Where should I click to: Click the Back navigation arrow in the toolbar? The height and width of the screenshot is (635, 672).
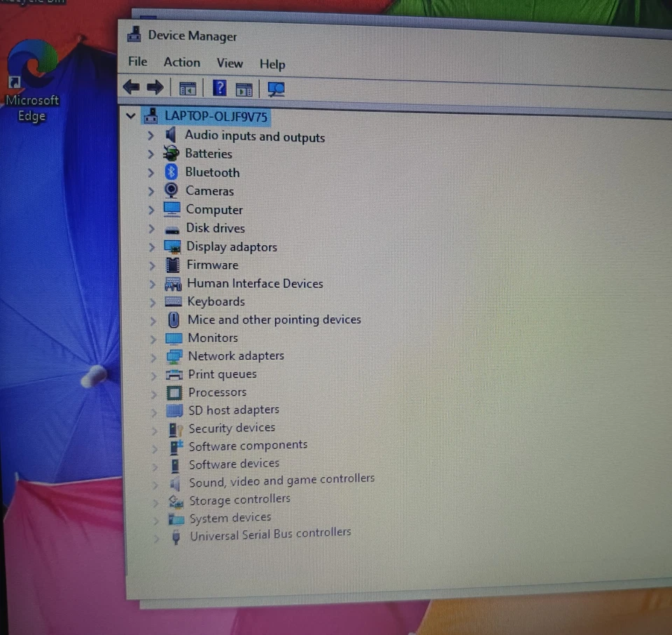click(x=131, y=88)
